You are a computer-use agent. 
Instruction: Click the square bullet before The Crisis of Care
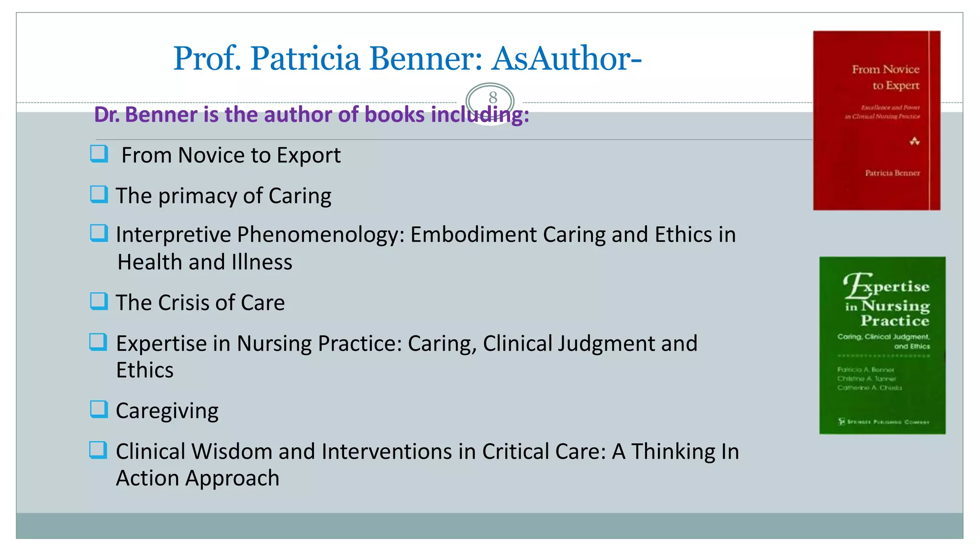99,301
